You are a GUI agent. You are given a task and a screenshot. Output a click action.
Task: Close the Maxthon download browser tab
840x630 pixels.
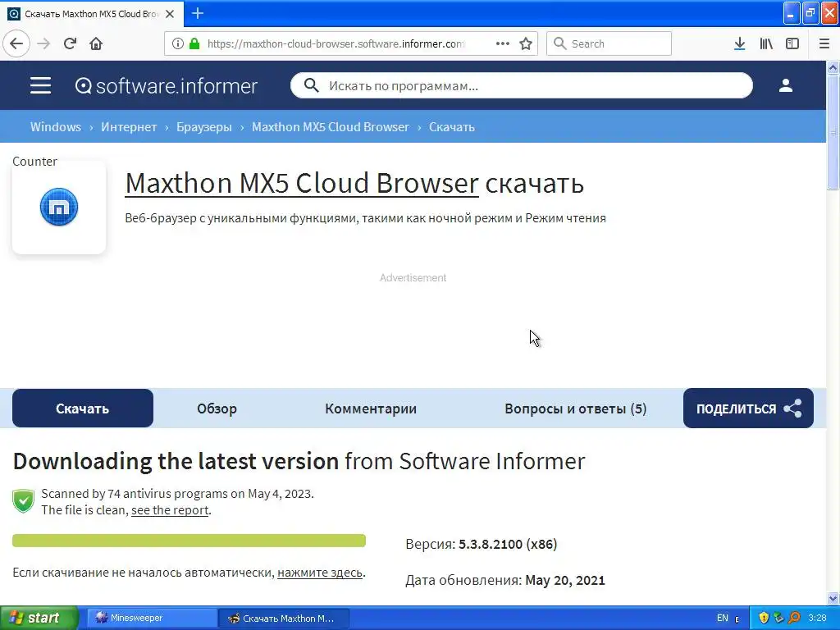170,14
